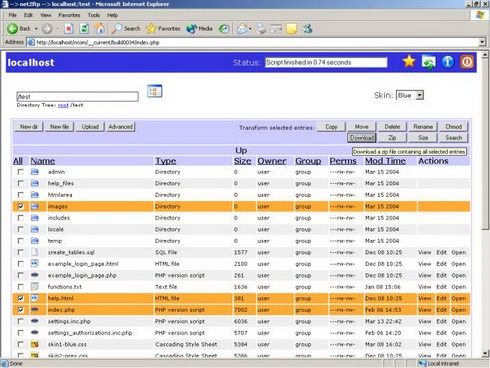Check the create_tables.sql checkbox
The height and width of the screenshot is (368, 490).
pyautogui.click(x=21, y=252)
